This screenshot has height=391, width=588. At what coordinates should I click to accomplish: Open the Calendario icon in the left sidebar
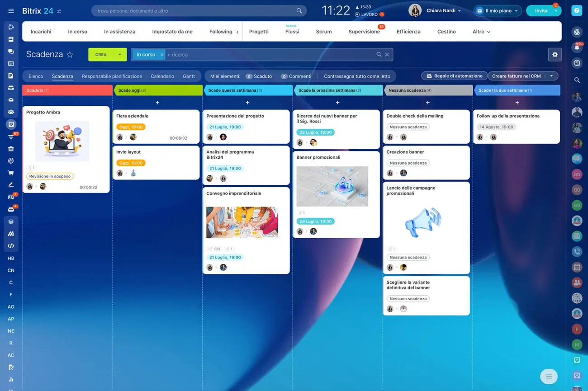11,64
